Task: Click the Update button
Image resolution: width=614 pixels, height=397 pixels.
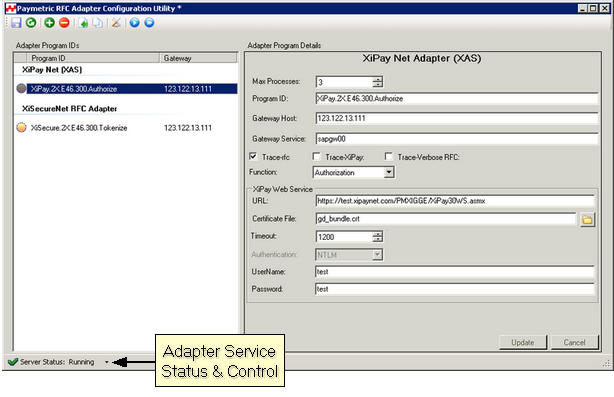Action: coord(523,342)
